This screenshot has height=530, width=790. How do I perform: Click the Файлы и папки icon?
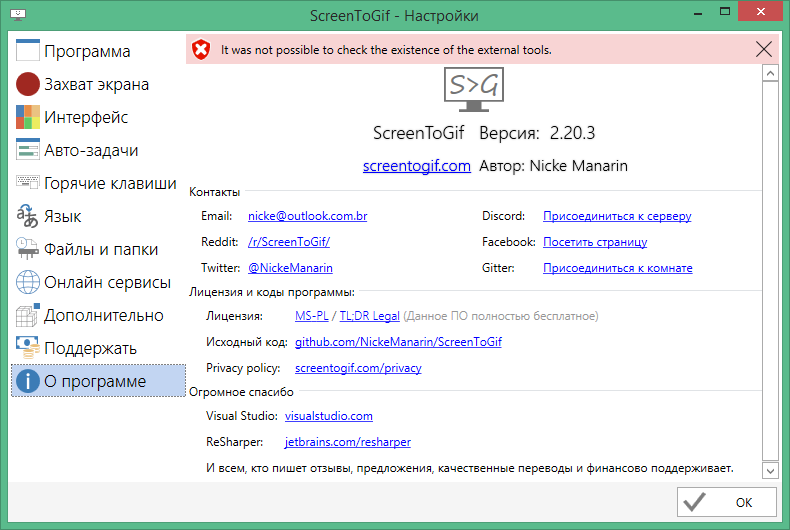coord(28,249)
